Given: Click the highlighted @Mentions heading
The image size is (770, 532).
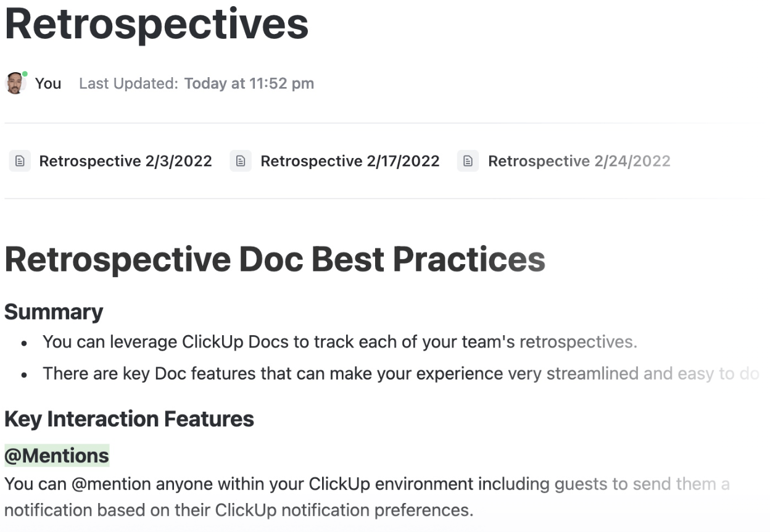Looking at the screenshot, I should coord(57,455).
